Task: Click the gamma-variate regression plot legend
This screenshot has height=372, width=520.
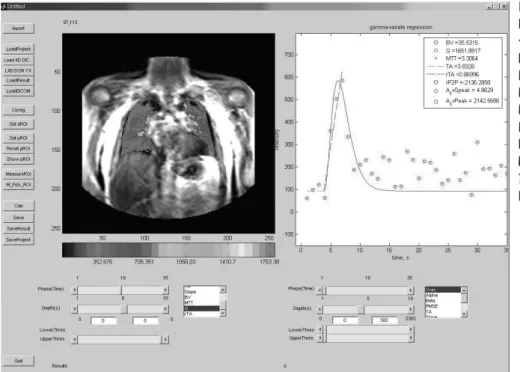Action: click(x=463, y=73)
